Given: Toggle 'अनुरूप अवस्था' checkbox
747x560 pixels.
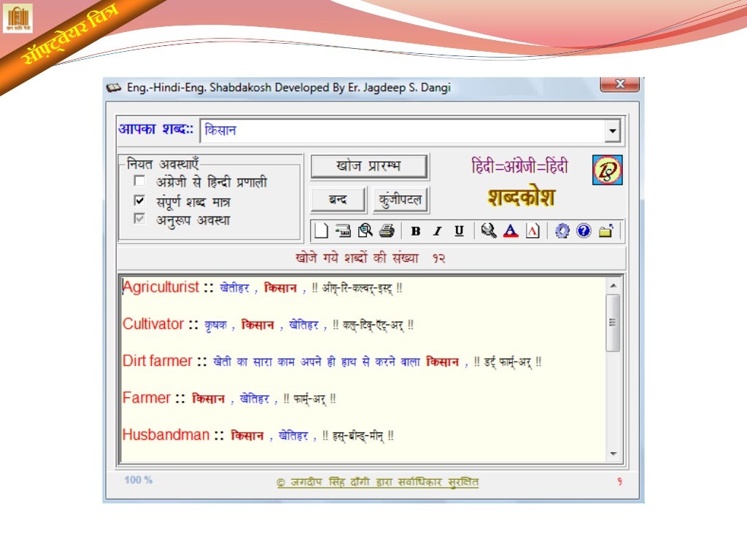Looking at the screenshot, I should pos(139,219).
